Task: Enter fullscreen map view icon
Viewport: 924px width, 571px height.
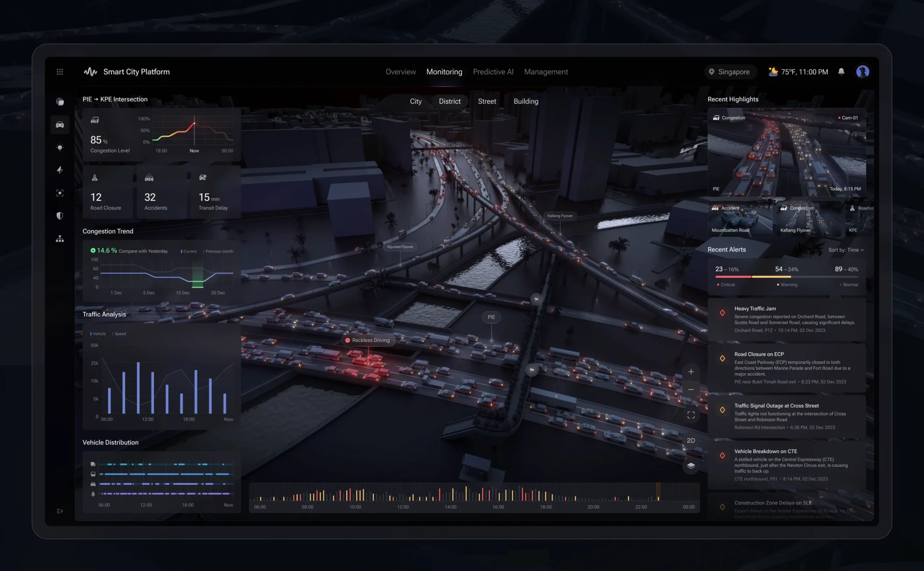Action: click(x=690, y=415)
